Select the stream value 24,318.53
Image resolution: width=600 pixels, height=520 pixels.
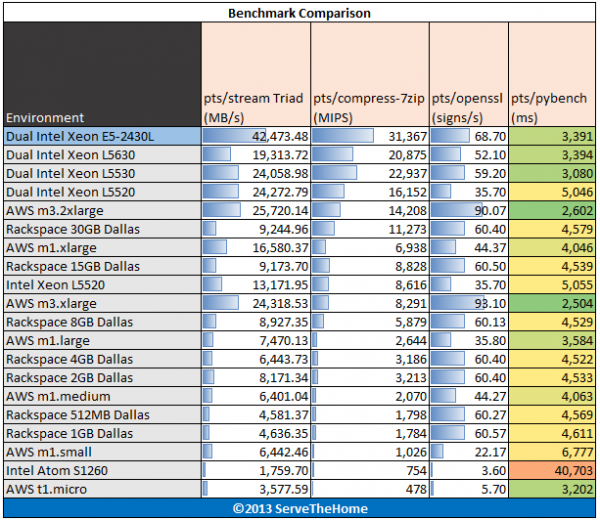click(x=256, y=303)
